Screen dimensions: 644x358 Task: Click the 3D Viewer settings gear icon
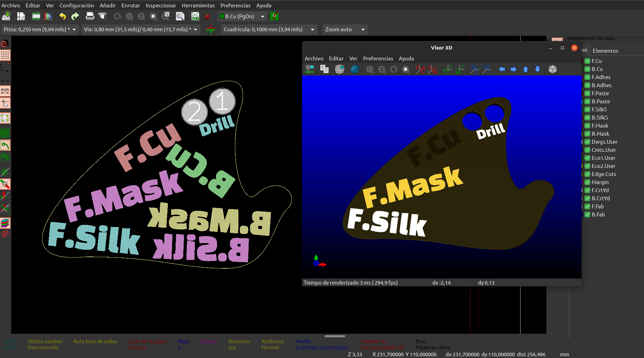[x=340, y=69]
